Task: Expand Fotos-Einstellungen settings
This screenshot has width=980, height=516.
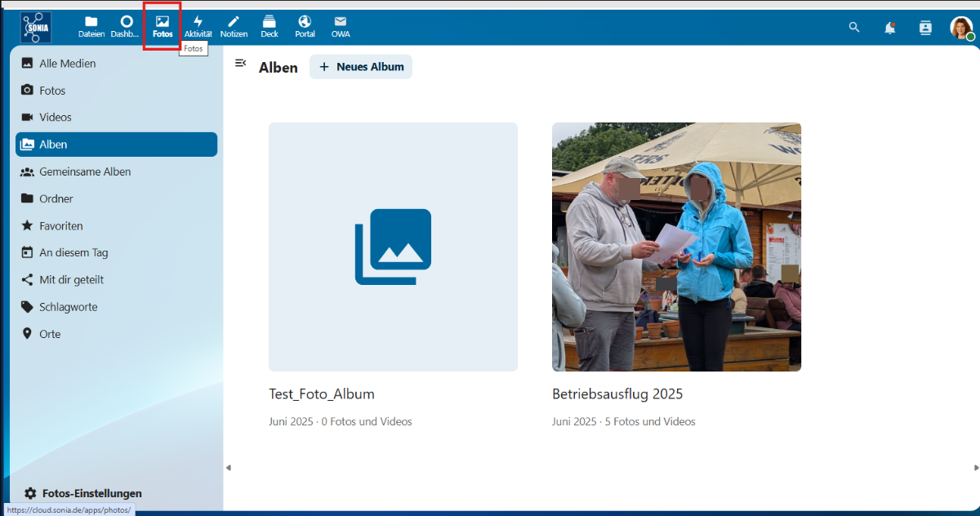Action: point(82,493)
